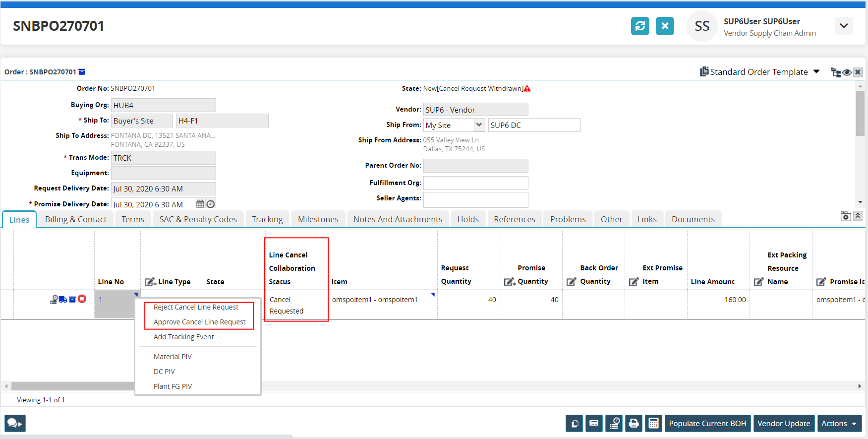The image size is (868, 439).
Task: Click the Populate Current BOH button
Action: pyautogui.click(x=707, y=423)
